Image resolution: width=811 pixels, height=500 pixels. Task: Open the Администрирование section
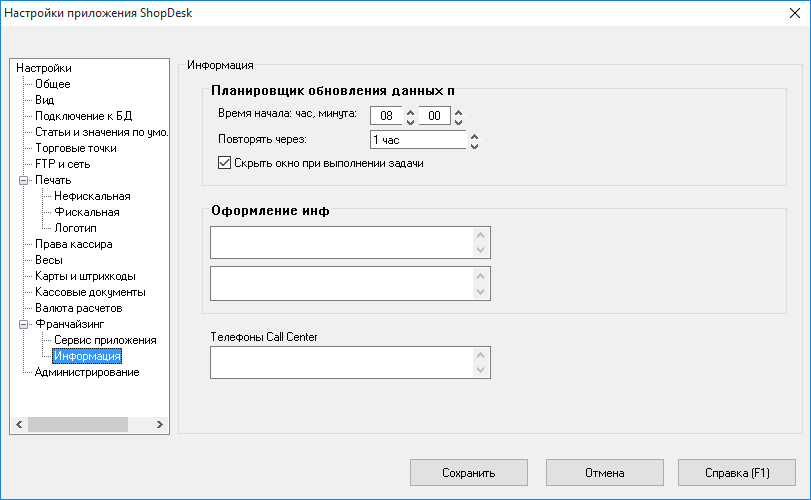pyautogui.click(x=87, y=372)
